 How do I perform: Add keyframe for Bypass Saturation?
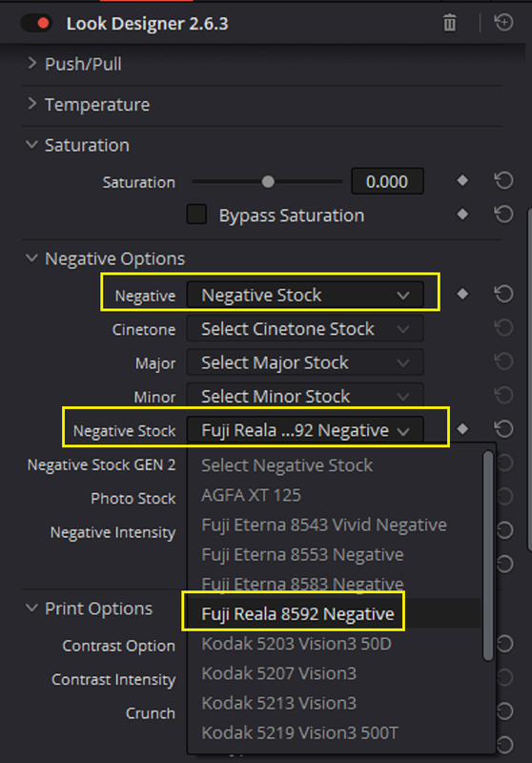(x=462, y=215)
